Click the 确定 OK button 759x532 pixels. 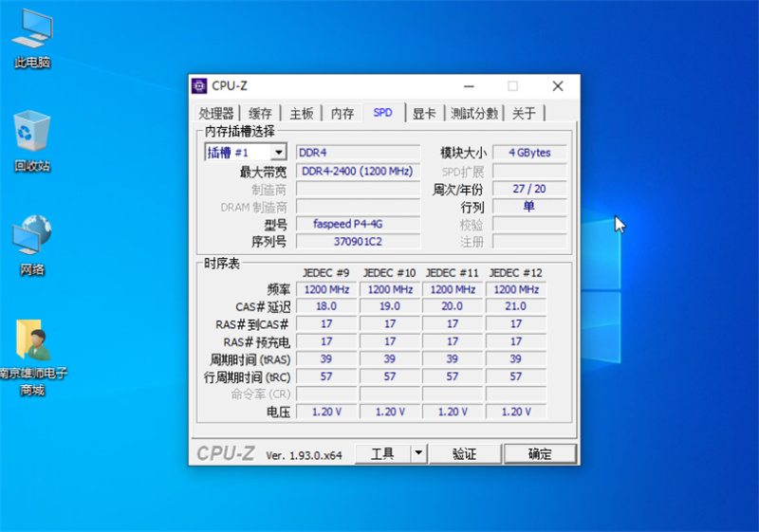[540, 453]
